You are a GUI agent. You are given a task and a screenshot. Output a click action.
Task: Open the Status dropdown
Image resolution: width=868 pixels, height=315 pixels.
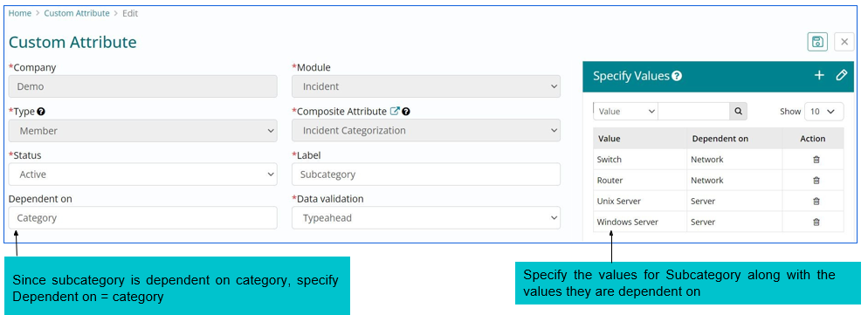tap(143, 175)
